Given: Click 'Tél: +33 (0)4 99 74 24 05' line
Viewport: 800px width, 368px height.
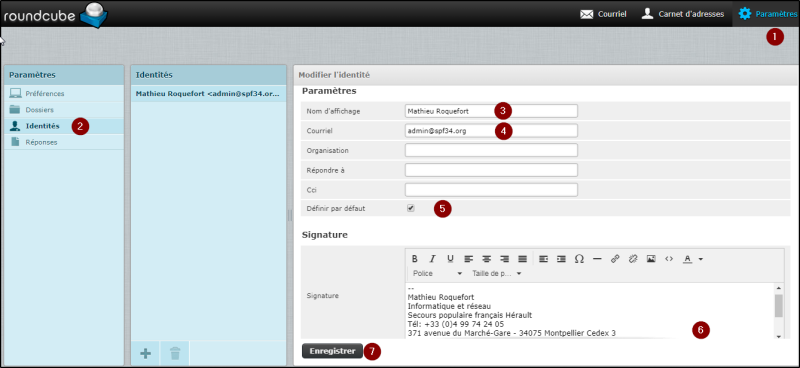Looking at the screenshot, I should [x=456, y=324].
